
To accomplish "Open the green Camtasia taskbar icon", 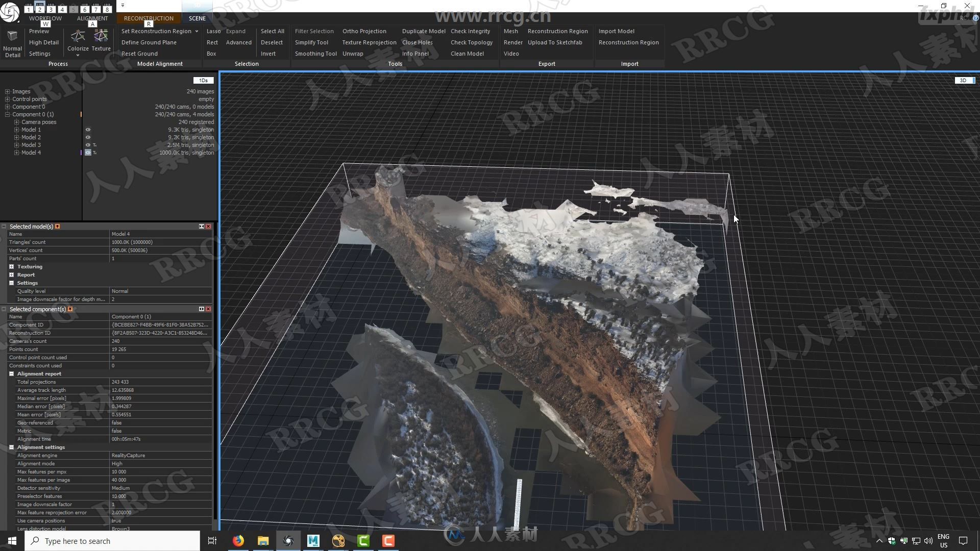I will pyautogui.click(x=363, y=541).
